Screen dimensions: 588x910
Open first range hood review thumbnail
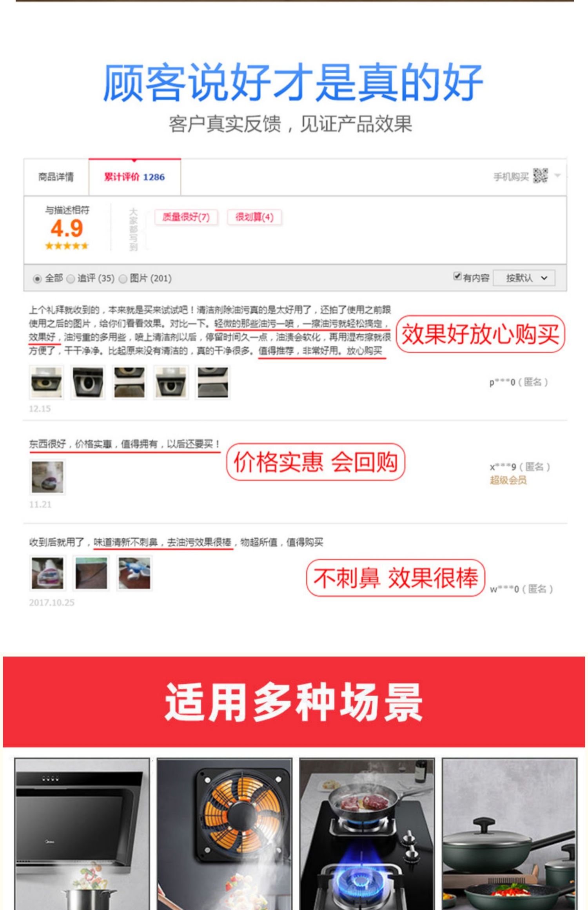click(47, 382)
